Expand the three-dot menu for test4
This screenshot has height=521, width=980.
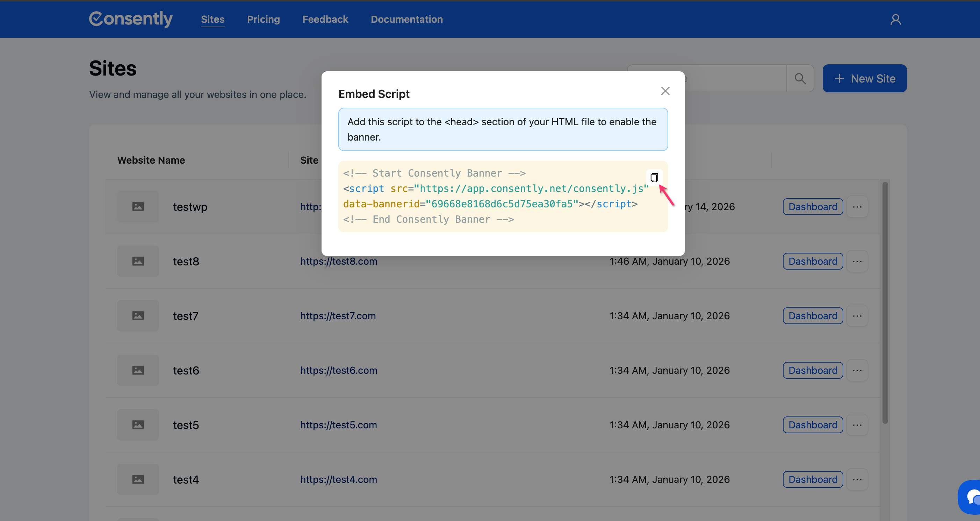tap(857, 479)
